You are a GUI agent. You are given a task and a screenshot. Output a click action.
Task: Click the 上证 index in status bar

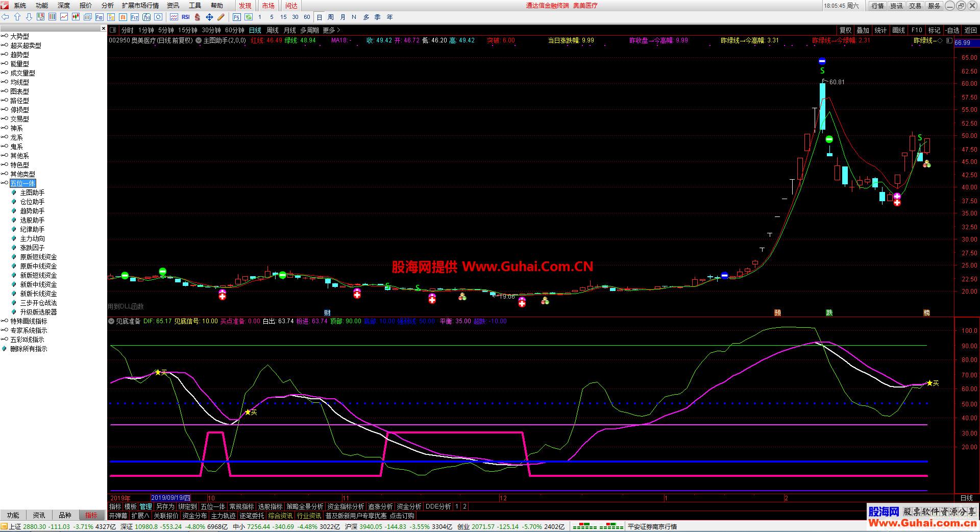tap(15, 526)
